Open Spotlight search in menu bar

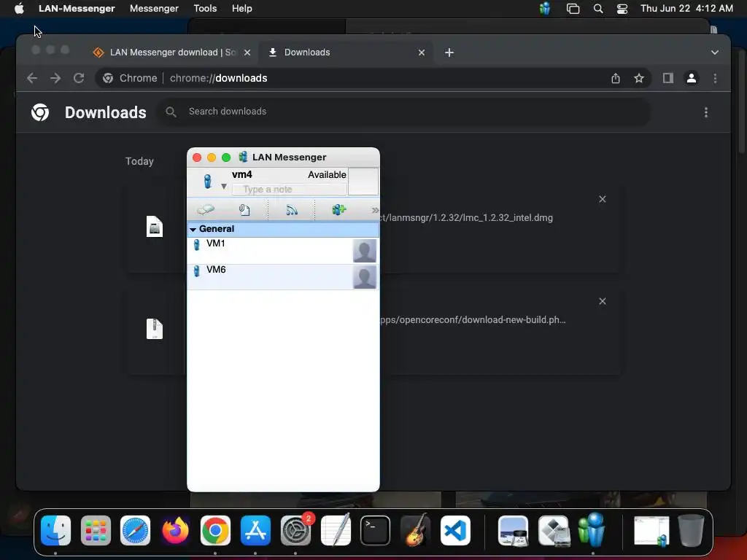click(598, 9)
